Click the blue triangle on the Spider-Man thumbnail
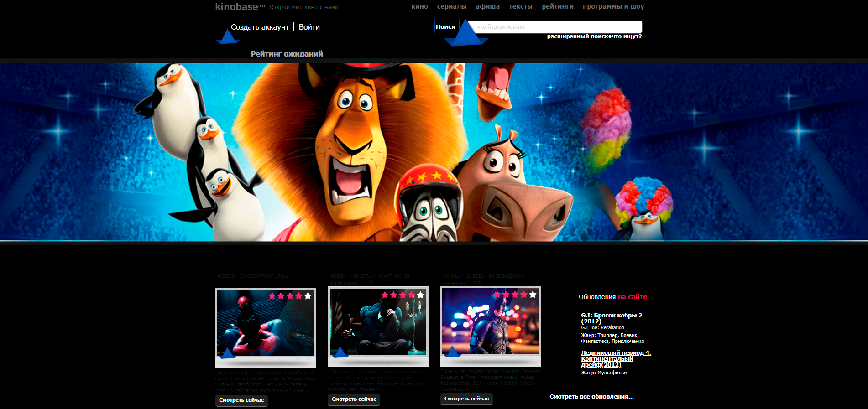Screen dimensions: 868x409 tap(227, 353)
